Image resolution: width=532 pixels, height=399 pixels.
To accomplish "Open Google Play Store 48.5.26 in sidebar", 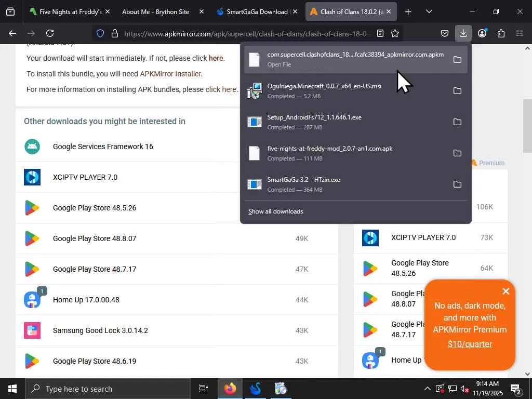I will coord(420,268).
